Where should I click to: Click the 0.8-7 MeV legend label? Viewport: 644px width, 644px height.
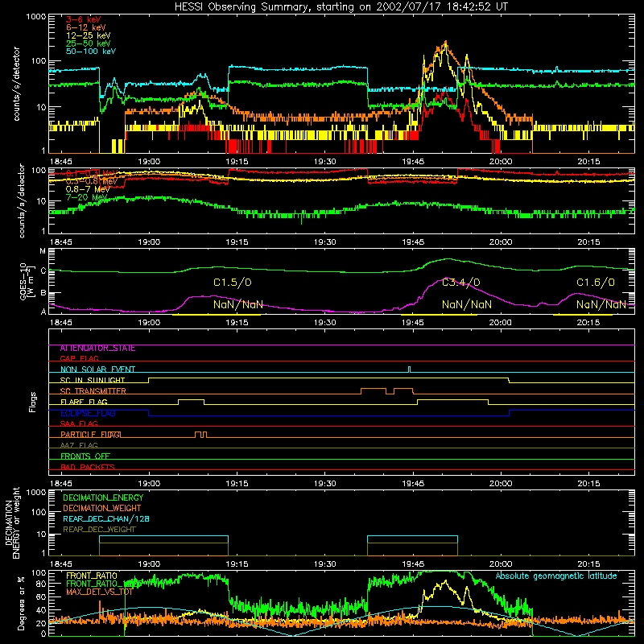88,189
